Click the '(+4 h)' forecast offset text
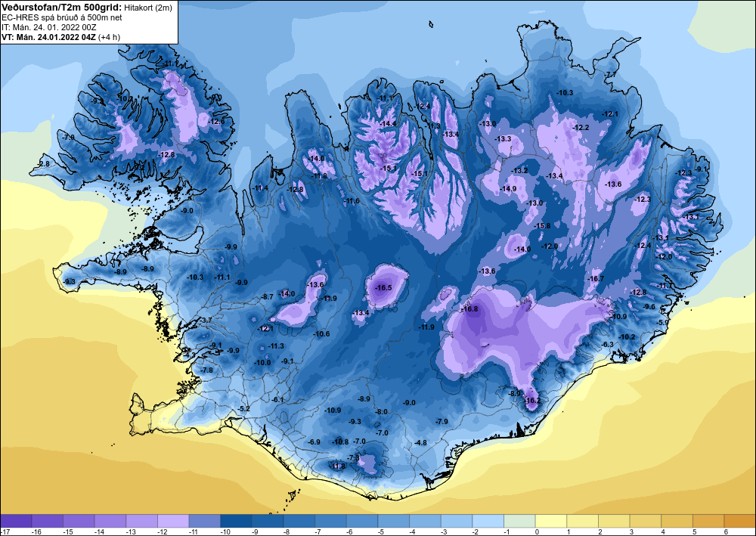The width and height of the screenshot is (756, 536). point(109,37)
